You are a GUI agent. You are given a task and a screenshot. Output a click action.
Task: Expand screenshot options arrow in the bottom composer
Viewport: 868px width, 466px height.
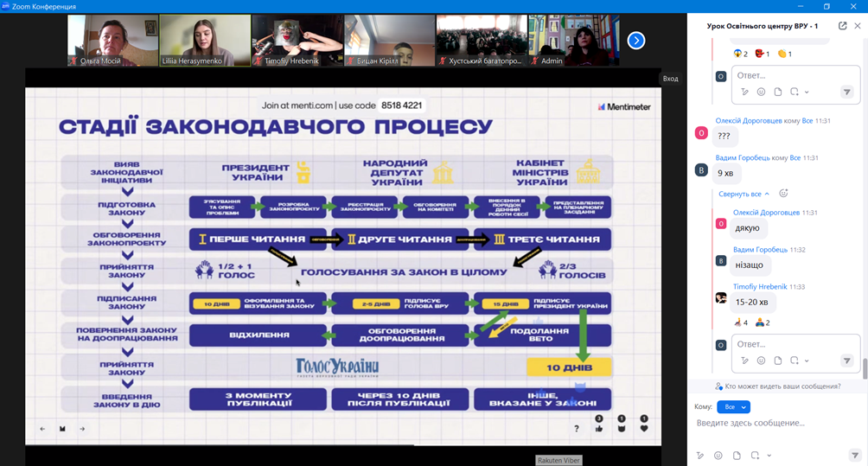pos(769,456)
